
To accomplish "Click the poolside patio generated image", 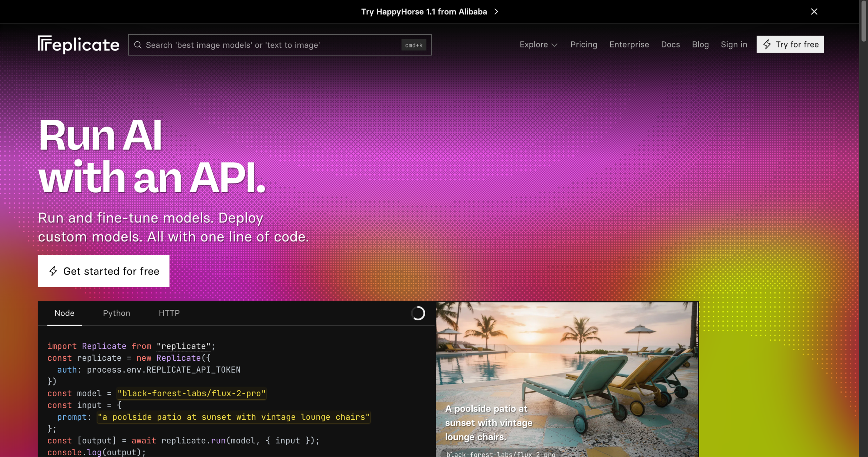I will coord(567,379).
